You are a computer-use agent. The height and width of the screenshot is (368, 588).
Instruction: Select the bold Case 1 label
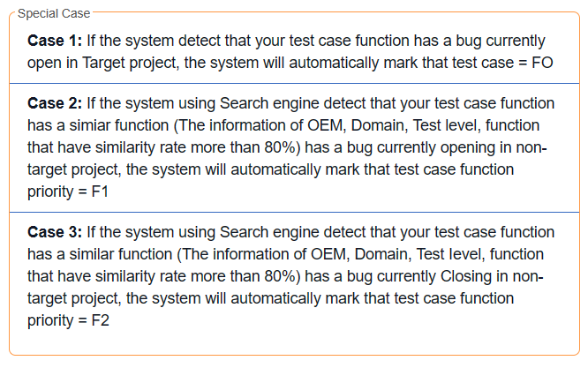click(x=55, y=41)
